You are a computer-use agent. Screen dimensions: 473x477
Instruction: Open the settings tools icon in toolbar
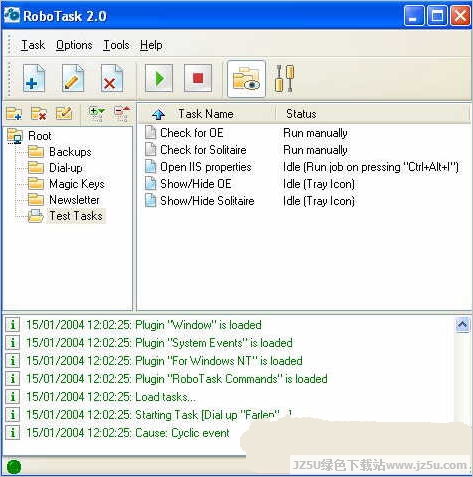coord(284,79)
